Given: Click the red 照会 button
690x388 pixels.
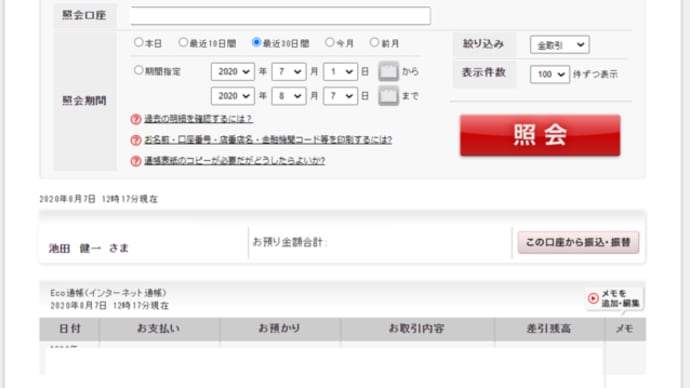Looking at the screenshot, I should tap(540, 135).
